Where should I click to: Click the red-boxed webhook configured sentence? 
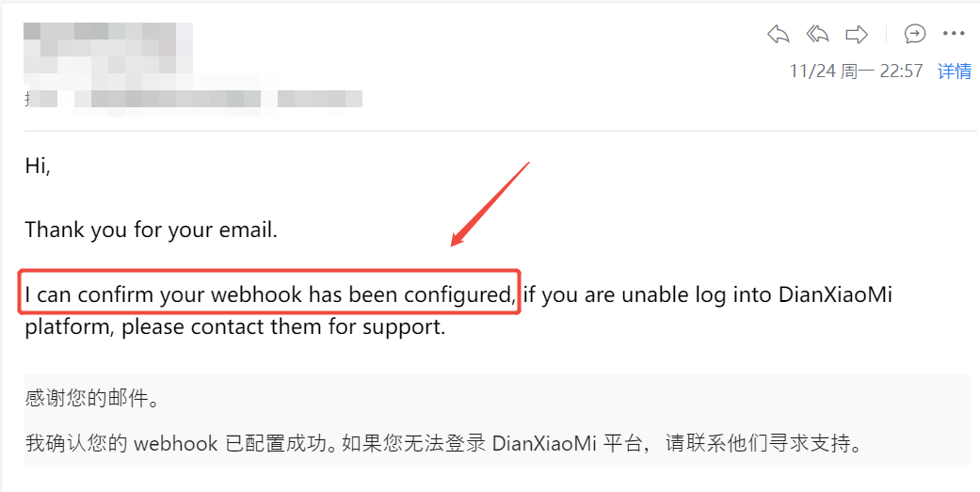pyautogui.click(x=269, y=293)
